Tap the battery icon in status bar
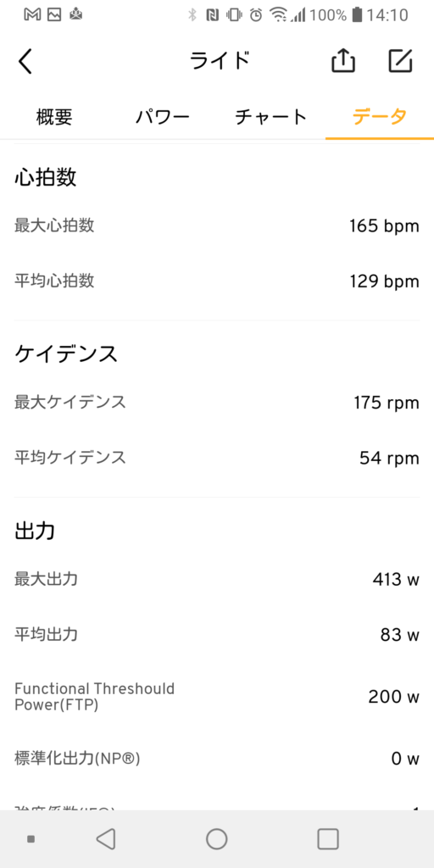Screen dimensions: 434x868 coord(357,15)
